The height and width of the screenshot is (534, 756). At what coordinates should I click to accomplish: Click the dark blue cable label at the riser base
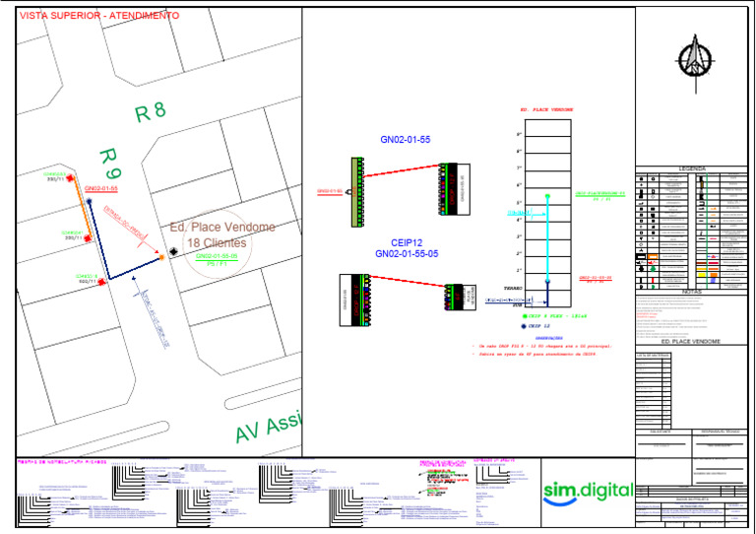point(509,300)
